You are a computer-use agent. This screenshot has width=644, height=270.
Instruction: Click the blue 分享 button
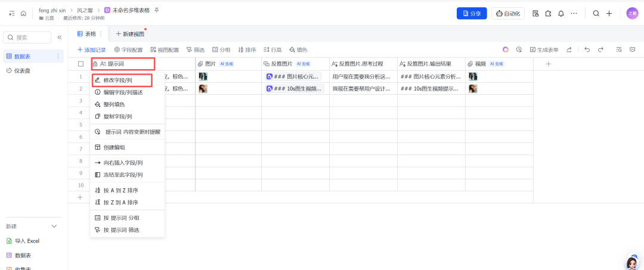click(472, 13)
